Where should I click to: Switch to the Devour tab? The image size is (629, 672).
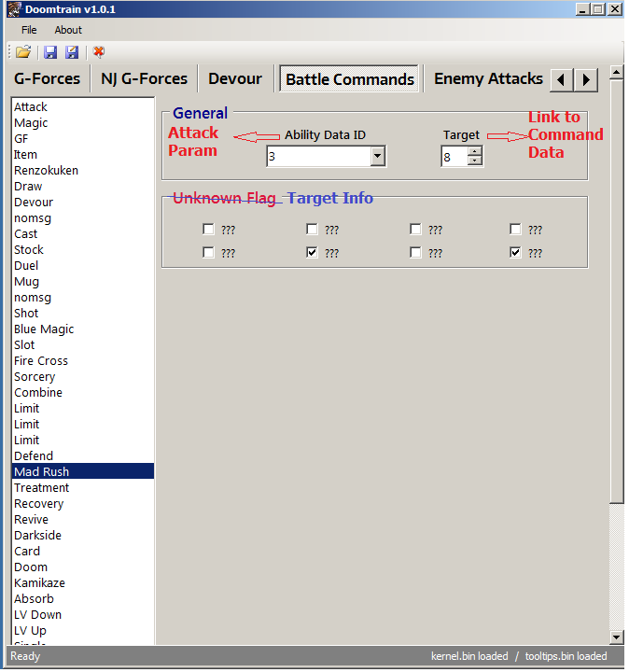tap(235, 78)
